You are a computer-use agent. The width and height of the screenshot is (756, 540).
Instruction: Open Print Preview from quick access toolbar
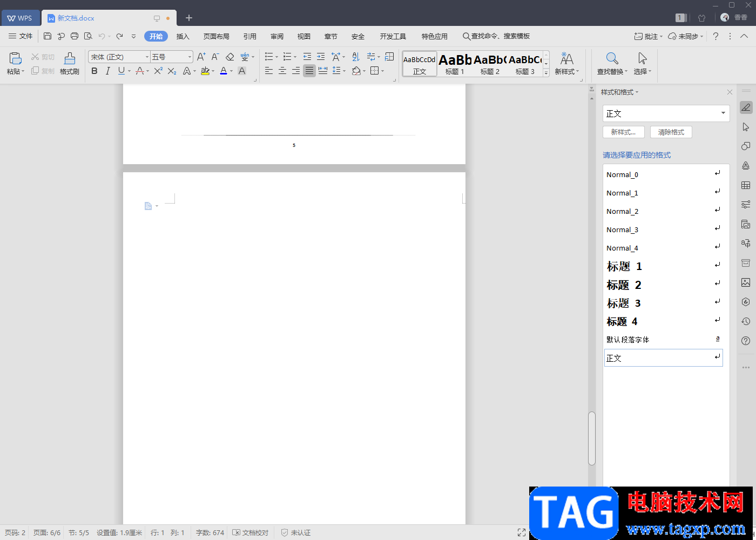click(88, 36)
